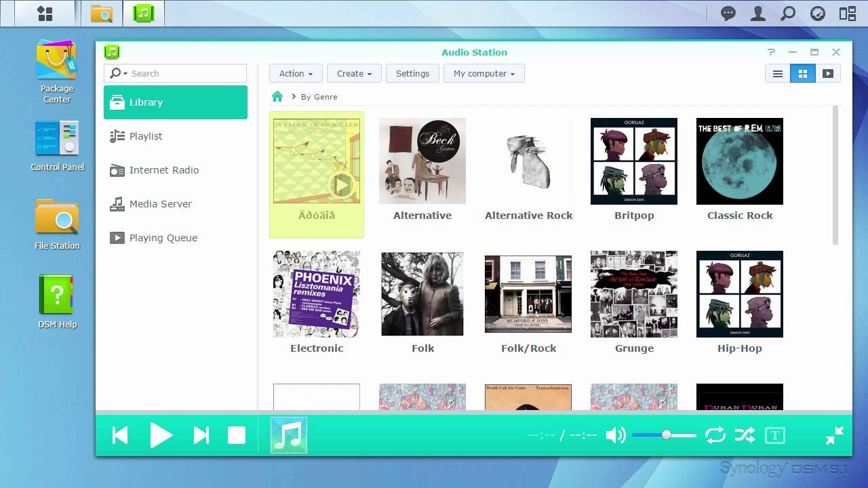This screenshot has width=868, height=488.
Task: Open the Electronic genre album
Action: pos(317,294)
